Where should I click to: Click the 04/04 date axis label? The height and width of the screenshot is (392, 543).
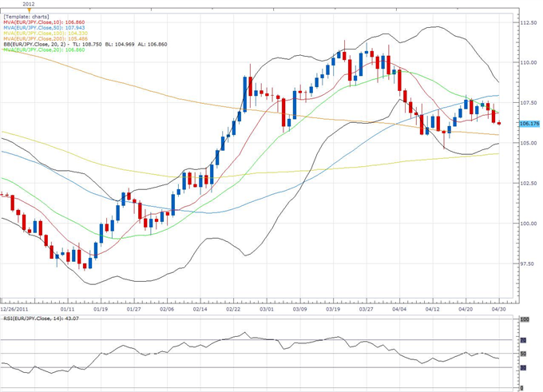(399, 309)
